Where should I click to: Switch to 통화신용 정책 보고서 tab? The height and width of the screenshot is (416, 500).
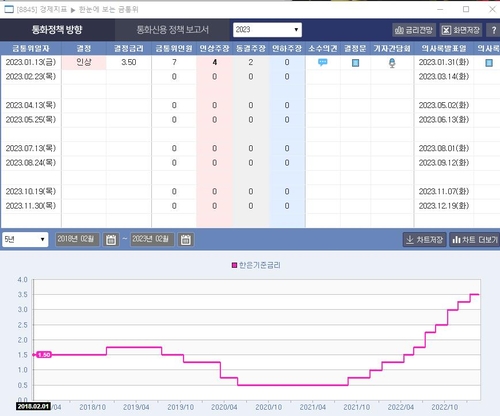[172, 30]
